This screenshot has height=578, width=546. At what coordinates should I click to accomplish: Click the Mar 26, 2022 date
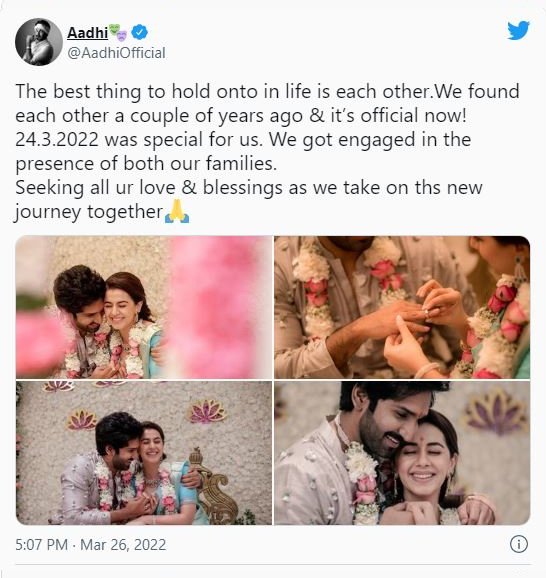123,544
